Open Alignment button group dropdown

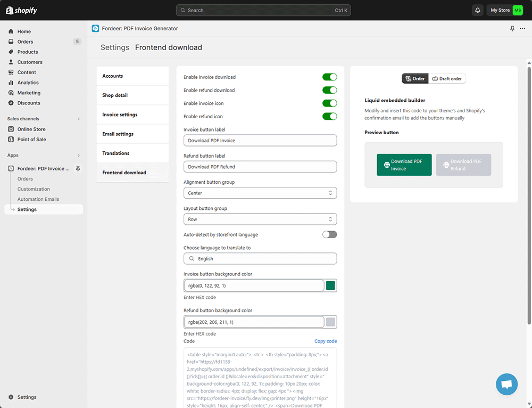[x=260, y=193]
